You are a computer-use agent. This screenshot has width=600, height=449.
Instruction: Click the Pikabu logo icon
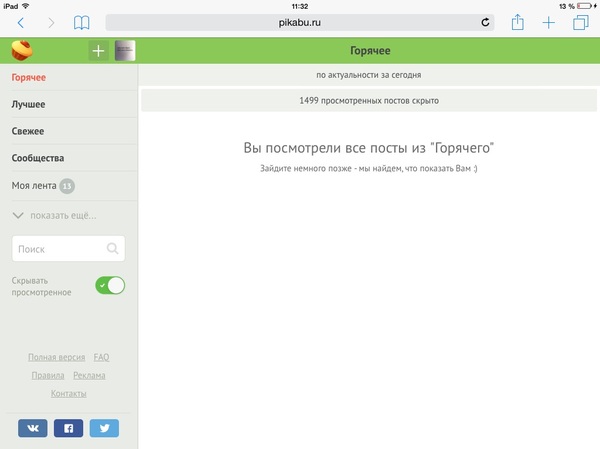(21, 50)
